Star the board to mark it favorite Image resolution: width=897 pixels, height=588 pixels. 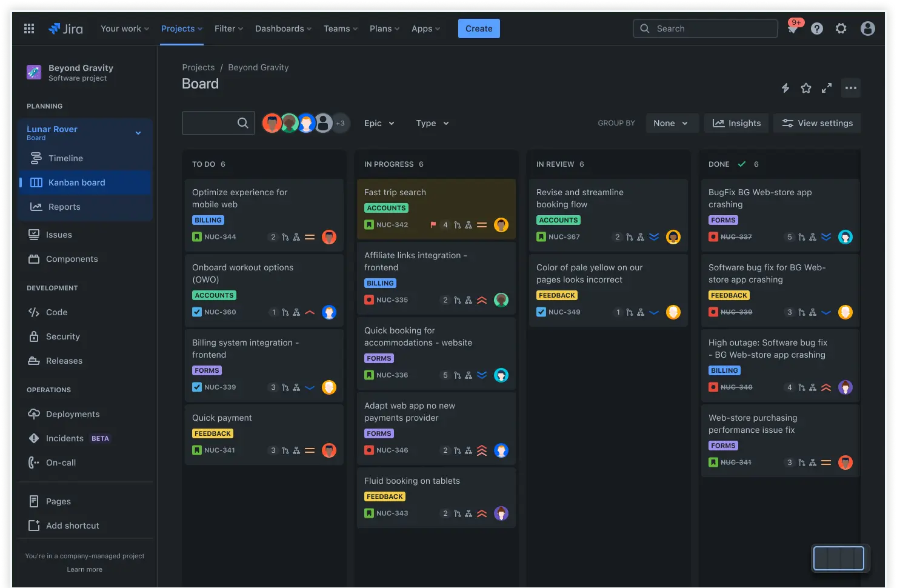[806, 88]
